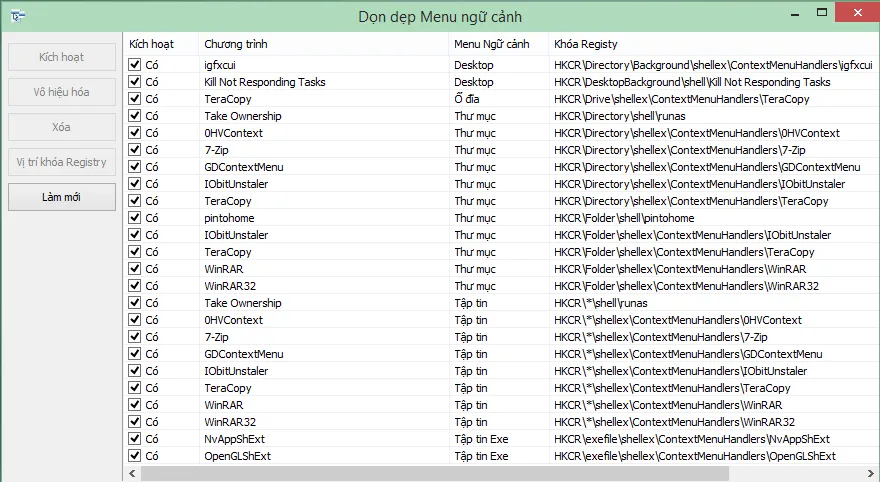Sort by Kích hoạt column header
The image size is (880, 482).
(161, 44)
